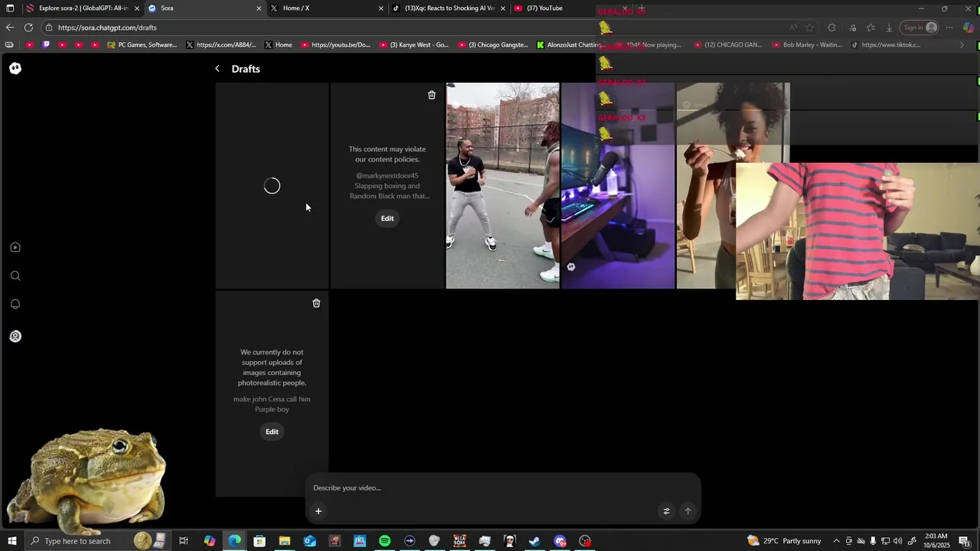The height and width of the screenshot is (551, 980).
Task: Open Home X bookmark
Action: 279,45
